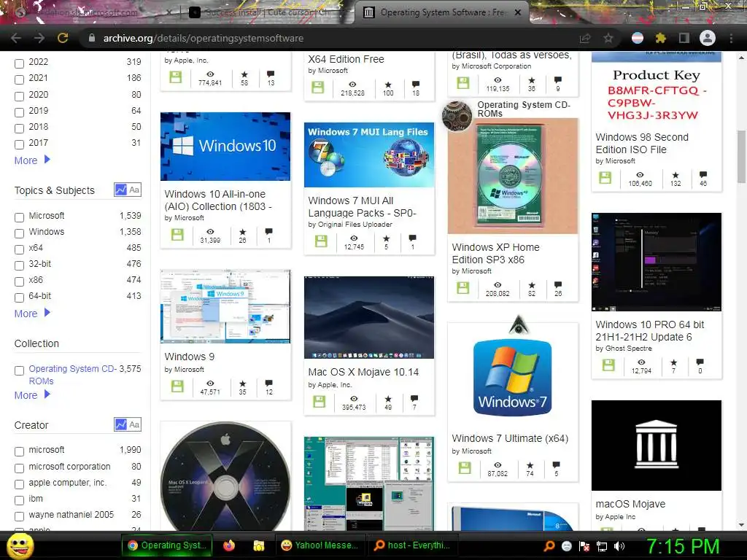Enable the 64-bit topic filter
The height and width of the screenshot is (560, 747).
tap(19, 297)
